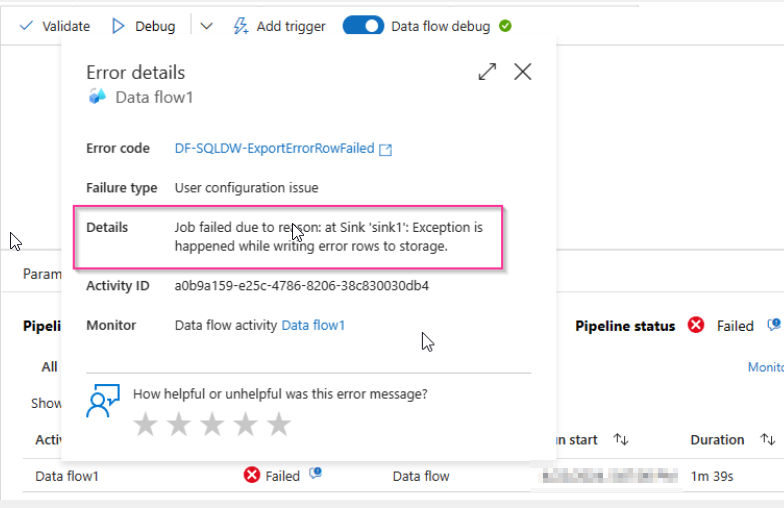Click the Data flow1 name under Error details

(x=154, y=97)
